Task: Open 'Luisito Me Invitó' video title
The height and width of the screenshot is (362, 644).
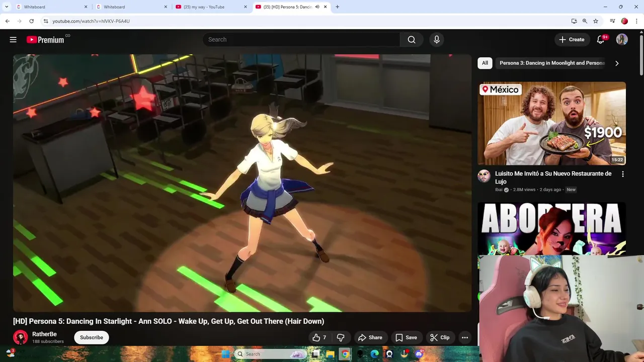Action: click(x=553, y=177)
